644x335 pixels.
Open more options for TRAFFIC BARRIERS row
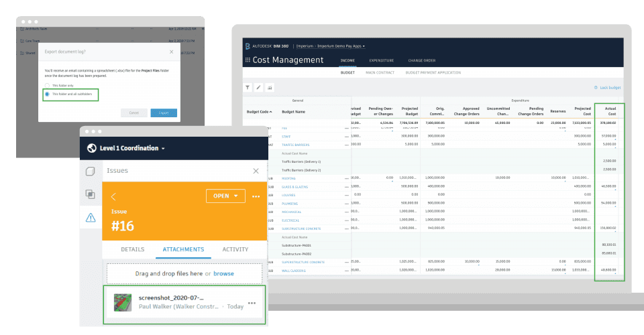click(x=347, y=145)
